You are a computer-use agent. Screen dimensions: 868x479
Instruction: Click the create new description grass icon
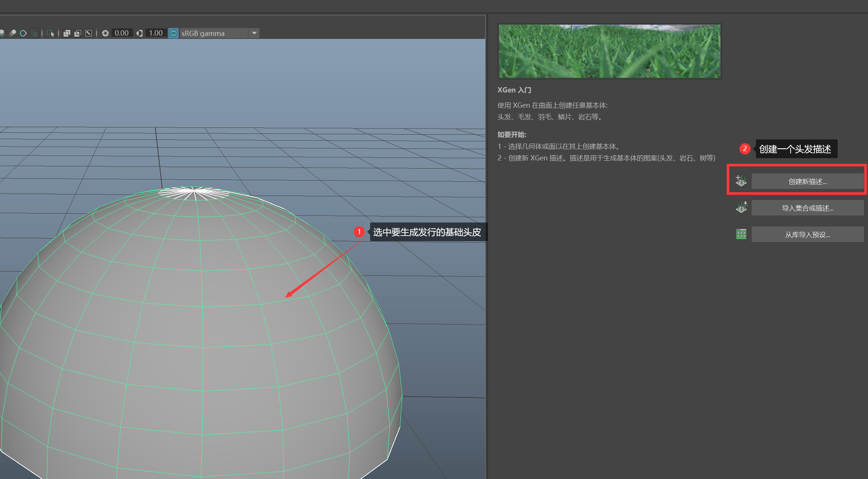click(741, 181)
